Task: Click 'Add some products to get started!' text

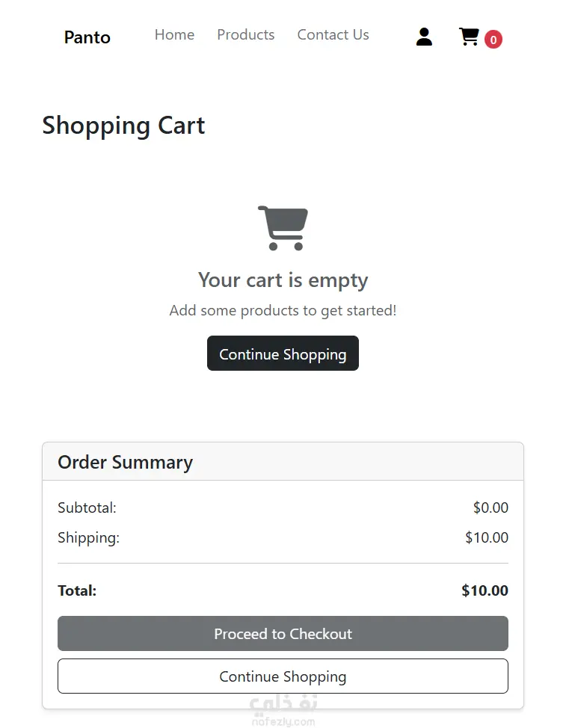Action: click(x=283, y=310)
